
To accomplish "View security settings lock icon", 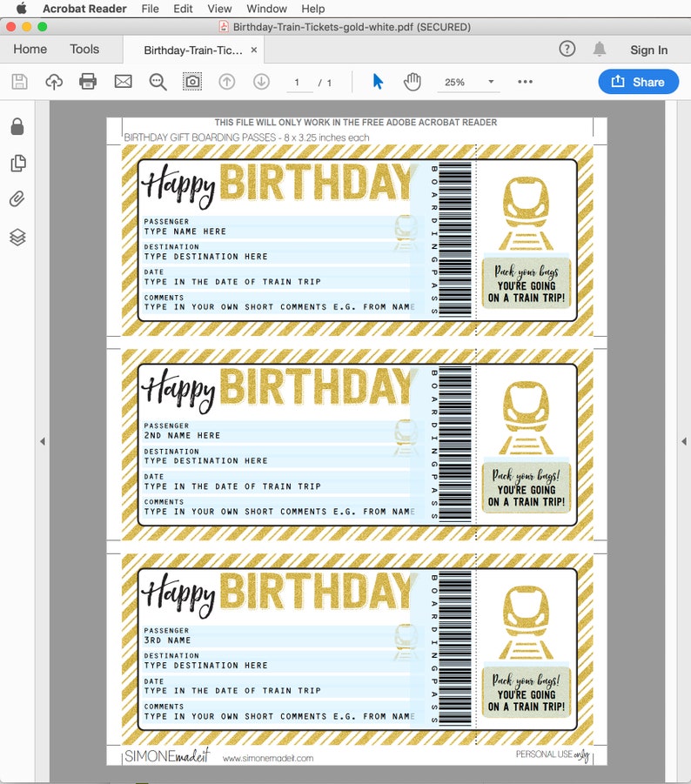I will (x=17, y=126).
